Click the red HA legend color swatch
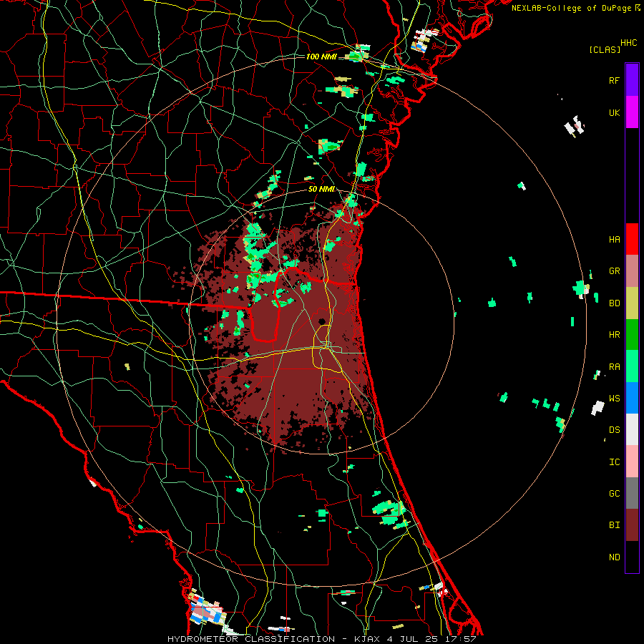 point(632,239)
